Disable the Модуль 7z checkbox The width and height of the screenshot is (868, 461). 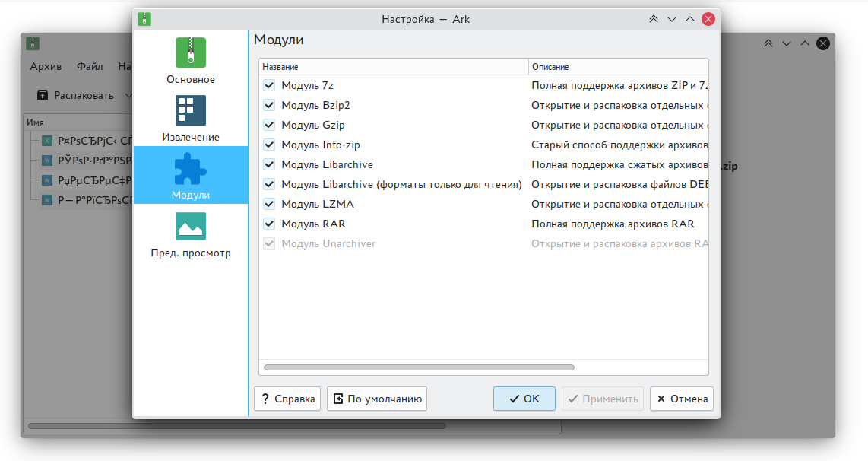[x=269, y=85]
